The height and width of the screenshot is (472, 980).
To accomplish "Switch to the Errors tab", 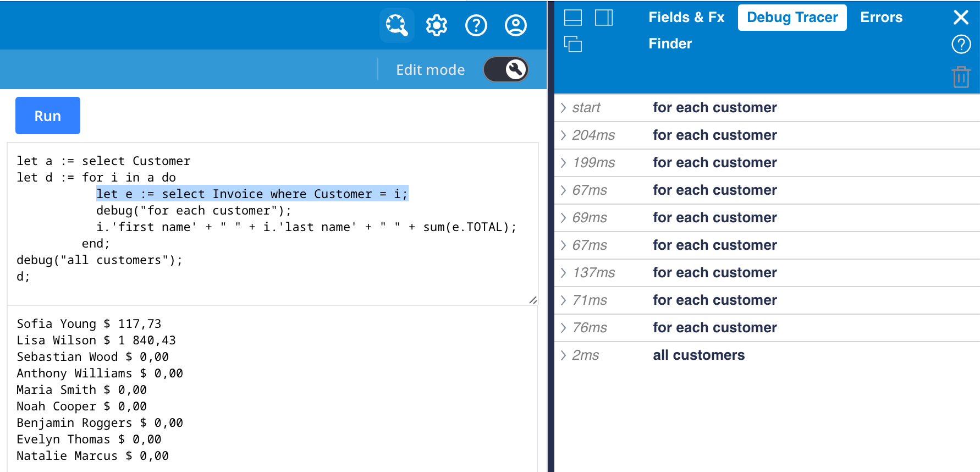I will (881, 18).
